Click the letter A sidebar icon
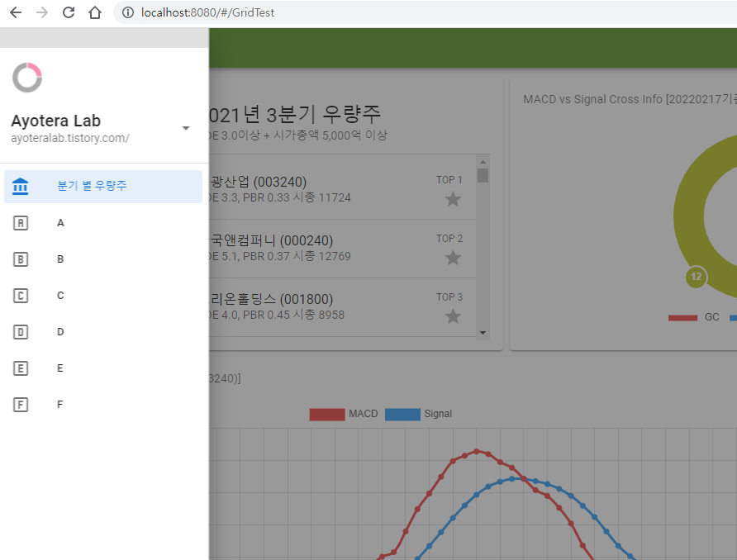Image resolution: width=737 pixels, height=560 pixels. (x=20, y=222)
